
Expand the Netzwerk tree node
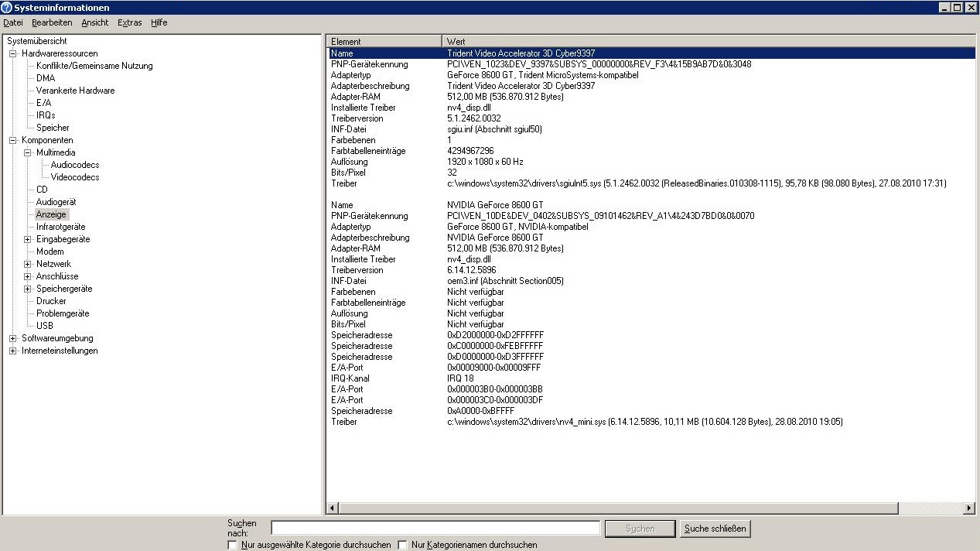(x=28, y=264)
